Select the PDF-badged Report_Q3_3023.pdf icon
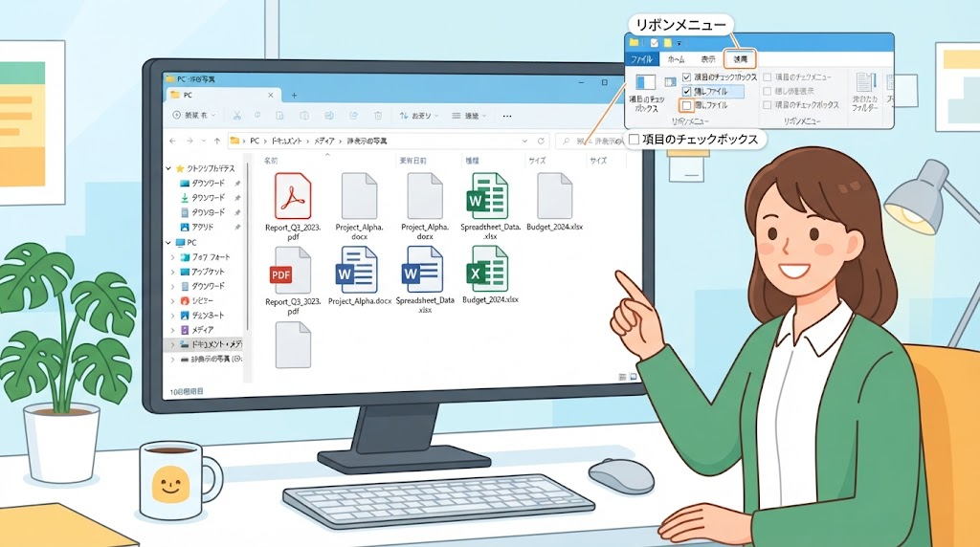The width and height of the screenshot is (980, 547). [x=291, y=270]
